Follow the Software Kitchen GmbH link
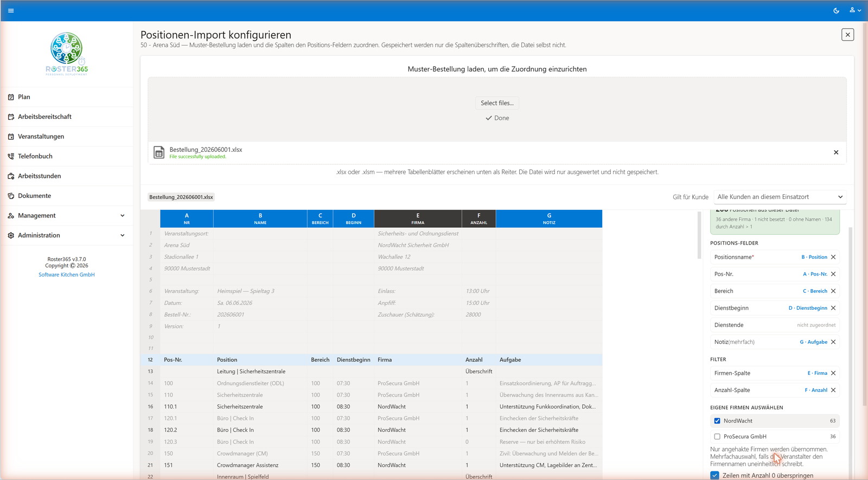Image resolution: width=868 pixels, height=480 pixels. (x=67, y=275)
